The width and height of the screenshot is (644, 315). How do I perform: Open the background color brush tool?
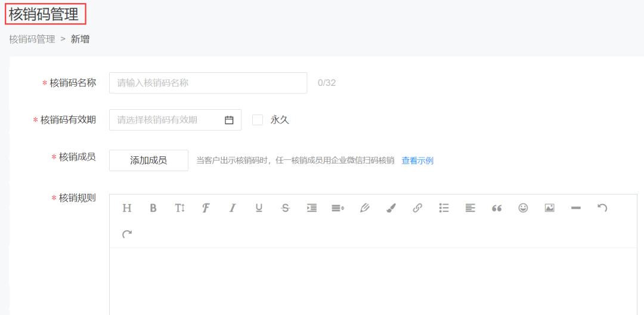tap(391, 208)
